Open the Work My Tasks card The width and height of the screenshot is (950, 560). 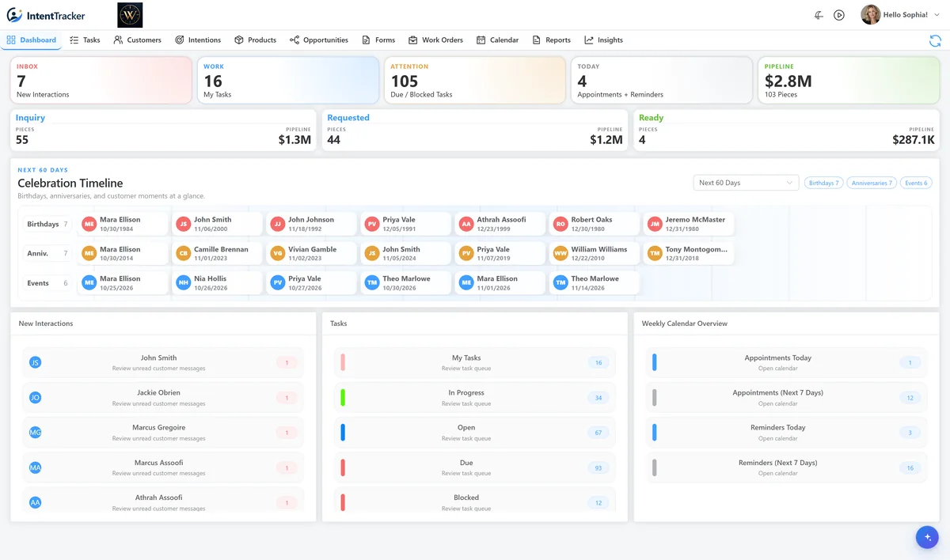click(288, 80)
